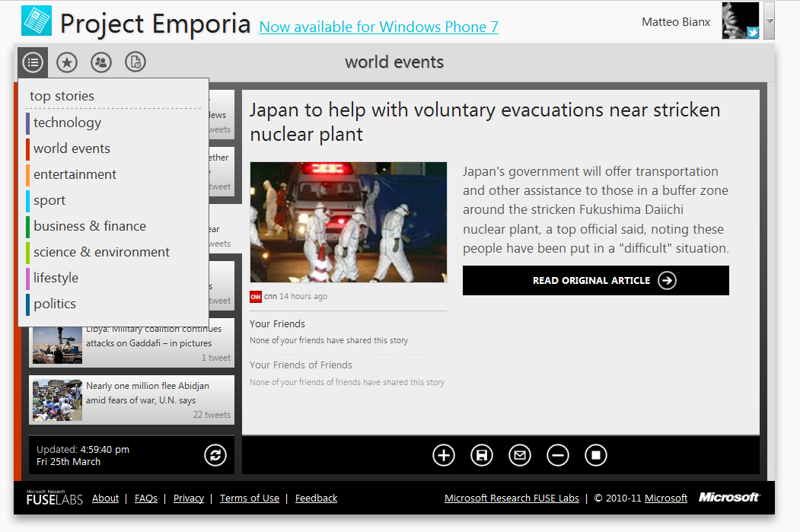Click the '22 tweets' count
Viewport: 800px width, 532px height.
[212, 415]
